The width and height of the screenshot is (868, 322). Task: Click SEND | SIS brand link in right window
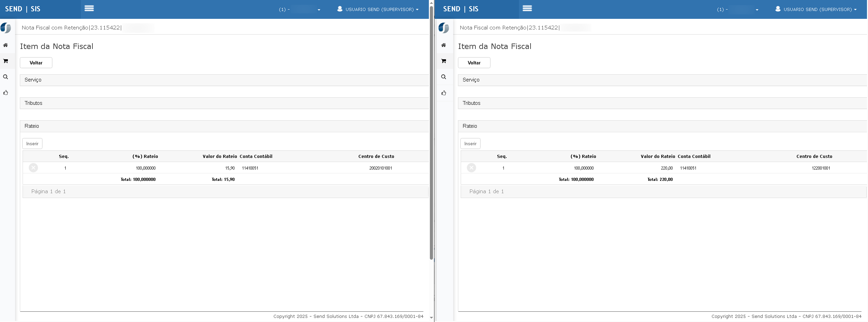[x=461, y=9]
